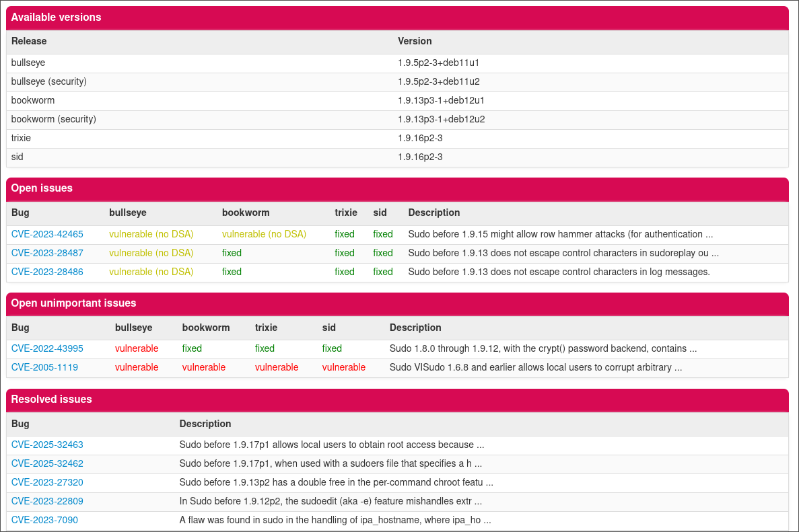Click bookworm 'vulnerable (no DSA)' status for CVE-2023-42465
The image size is (799, 532).
(x=264, y=234)
